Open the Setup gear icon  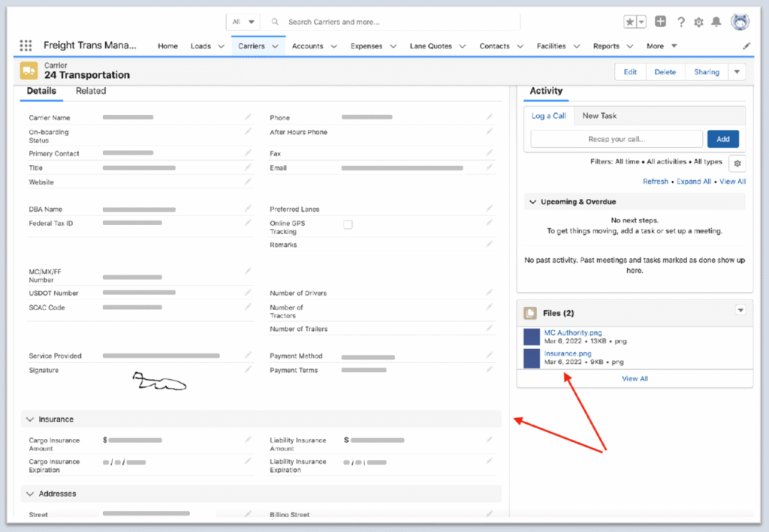click(x=699, y=22)
